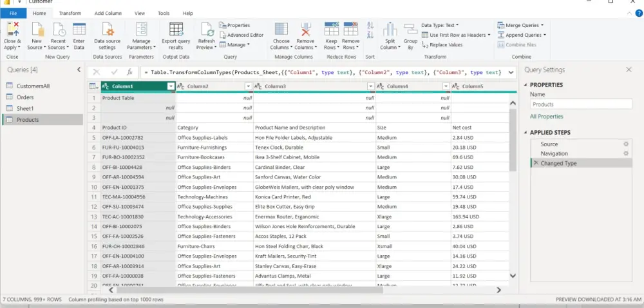Open Column4 filter dropdown
644x308 pixels.
coord(446,86)
